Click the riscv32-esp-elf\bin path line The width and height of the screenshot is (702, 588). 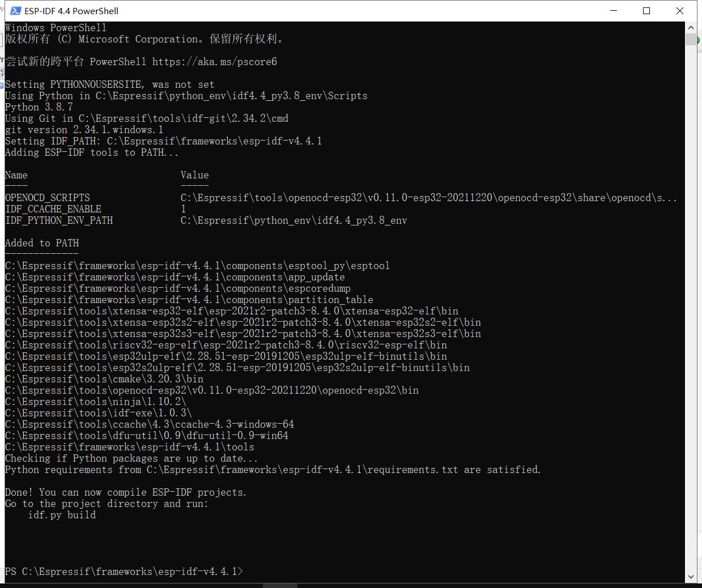(226, 345)
